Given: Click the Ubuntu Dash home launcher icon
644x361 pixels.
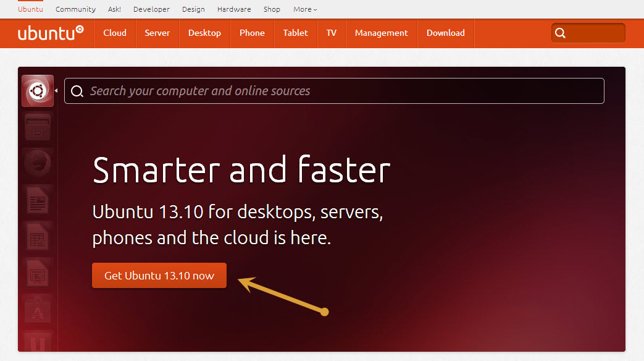Looking at the screenshot, I should [38, 91].
